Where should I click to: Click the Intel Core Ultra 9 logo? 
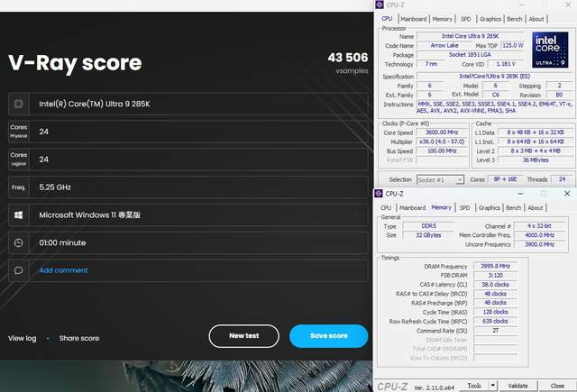[x=550, y=50]
